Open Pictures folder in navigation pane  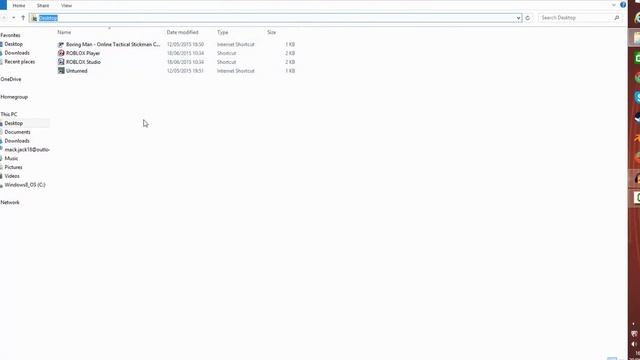(13, 167)
